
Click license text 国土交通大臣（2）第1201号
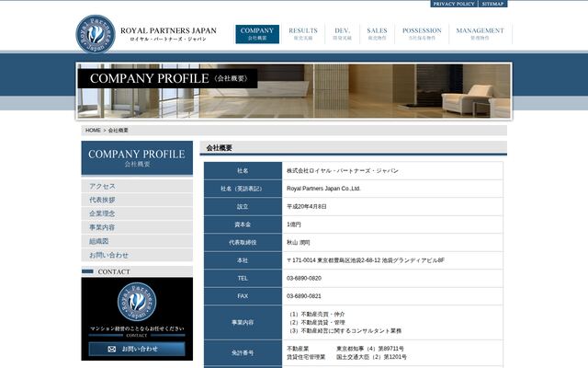[x=371, y=357]
